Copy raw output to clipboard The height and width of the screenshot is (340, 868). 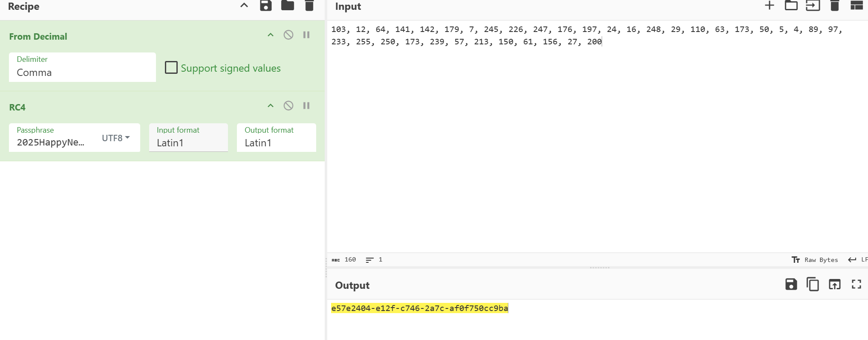pyautogui.click(x=813, y=284)
